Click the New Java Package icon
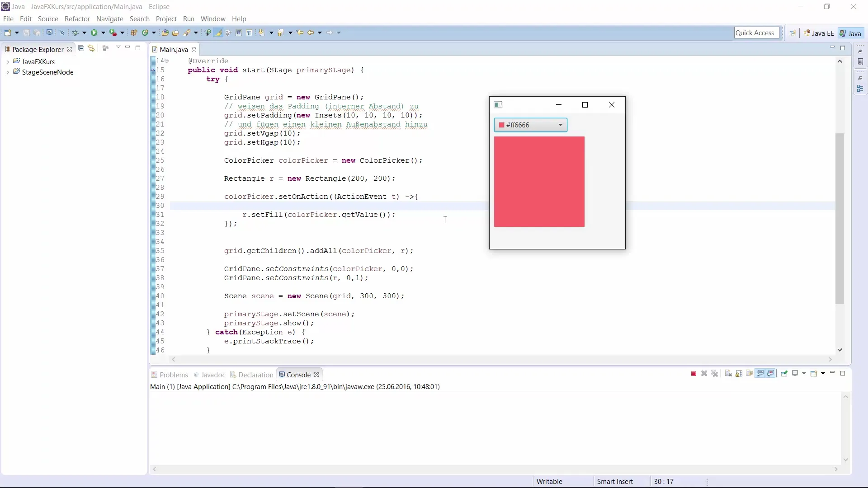Image resolution: width=868 pixels, height=488 pixels. click(x=134, y=33)
